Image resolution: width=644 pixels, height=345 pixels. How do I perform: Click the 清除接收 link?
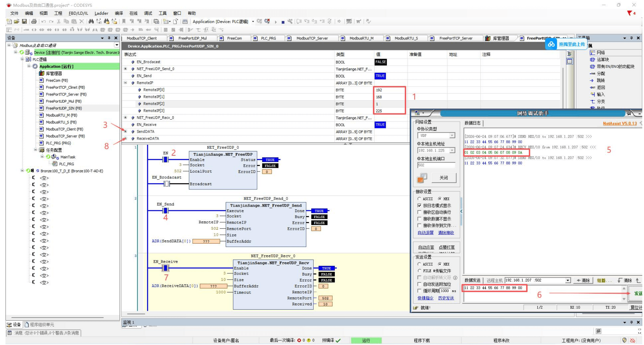(446, 233)
